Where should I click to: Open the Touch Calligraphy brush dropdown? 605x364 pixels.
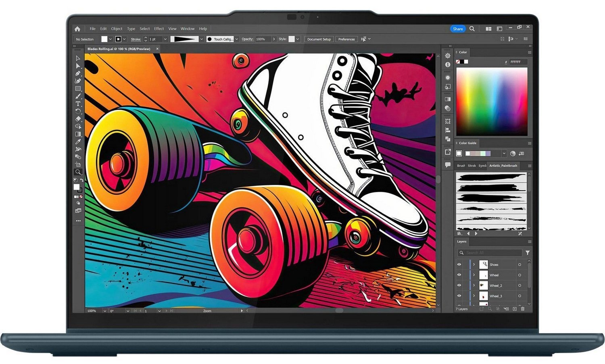click(236, 39)
